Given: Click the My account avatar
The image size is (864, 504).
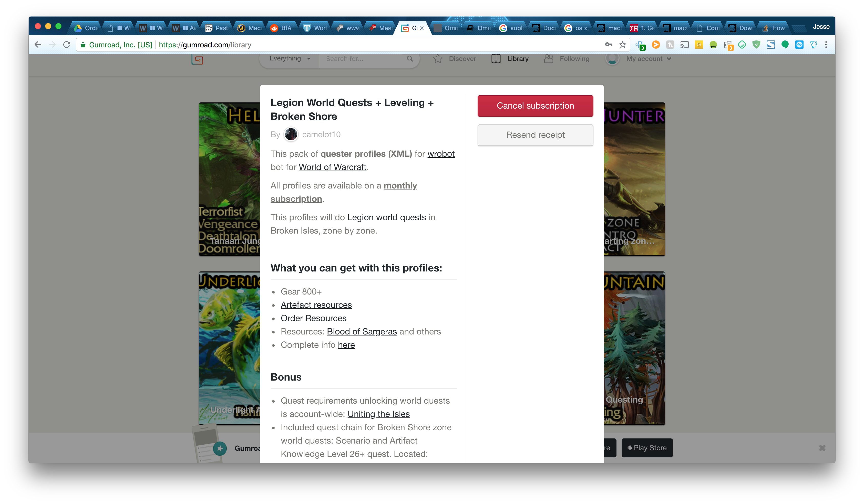Looking at the screenshot, I should 612,59.
